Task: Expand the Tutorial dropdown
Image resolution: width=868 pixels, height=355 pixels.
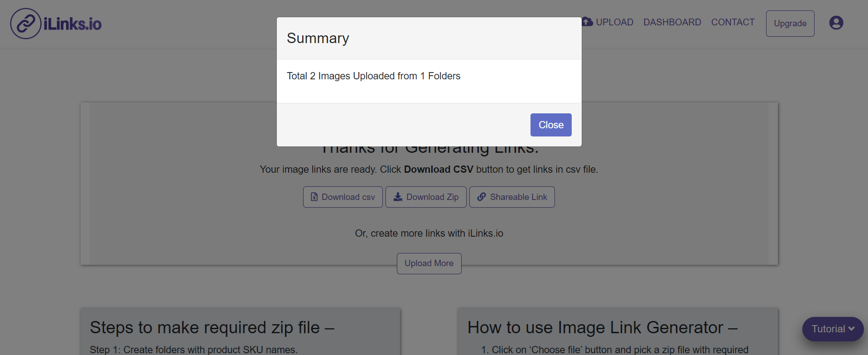Action: point(833,329)
